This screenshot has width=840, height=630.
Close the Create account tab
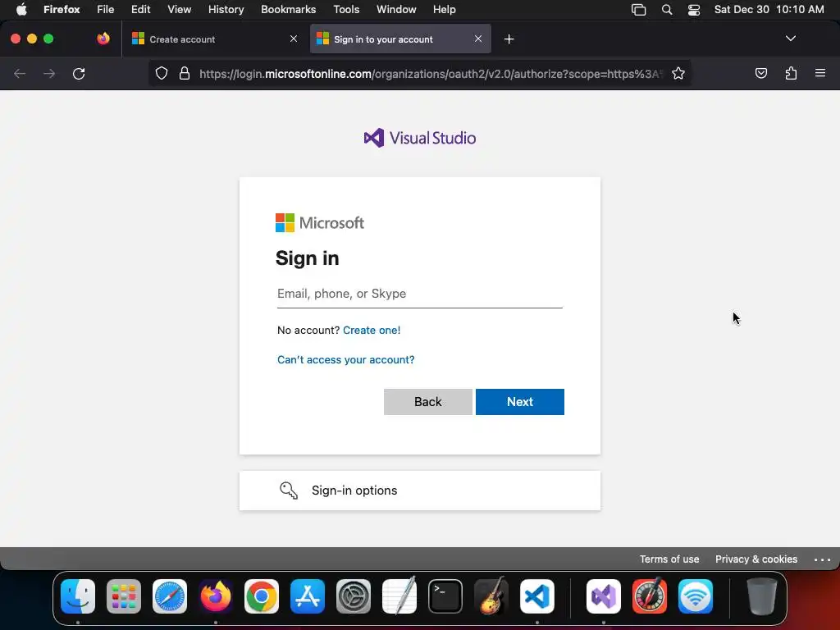coord(294,39)
